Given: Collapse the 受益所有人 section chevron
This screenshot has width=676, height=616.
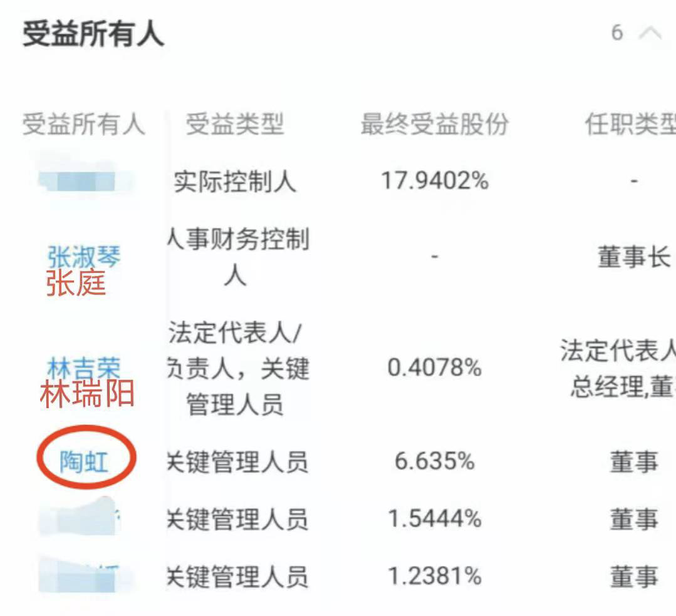Looking at the screenshot, I should pyautogui.click(x=650, y=33).
